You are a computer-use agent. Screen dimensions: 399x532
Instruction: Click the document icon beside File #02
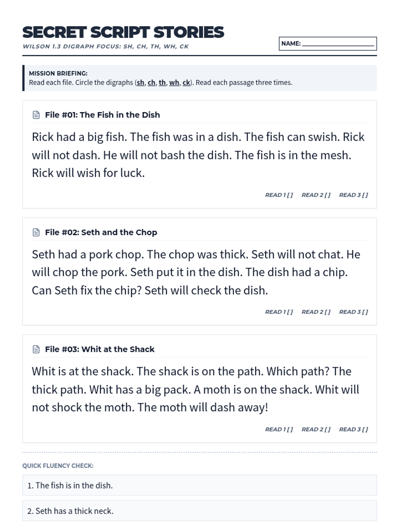click(x=36, y=232)
